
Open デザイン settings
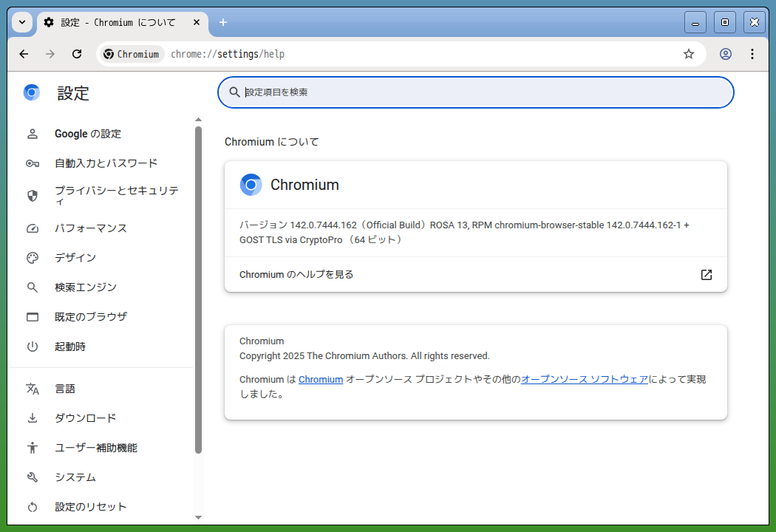(x=101, y=258)
